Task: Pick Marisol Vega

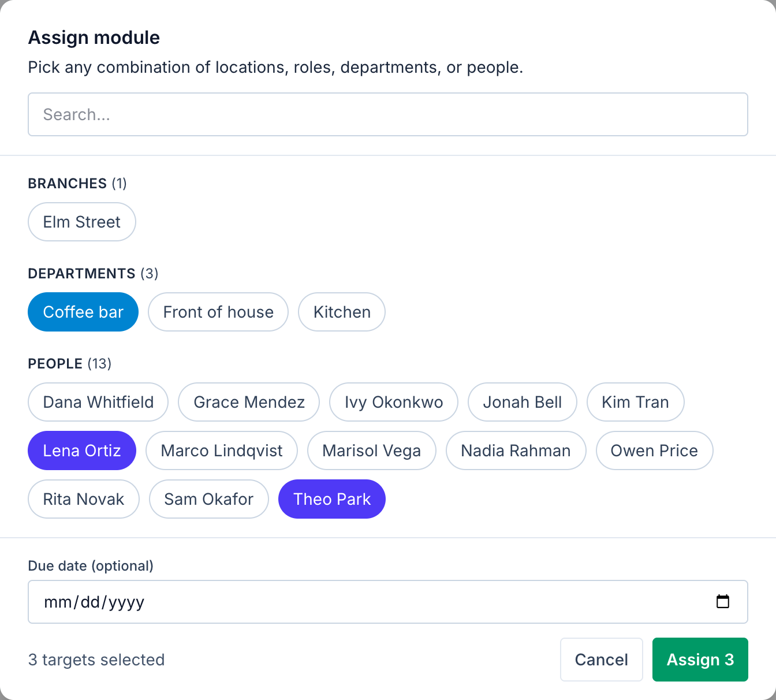Action: coord(372,450)
